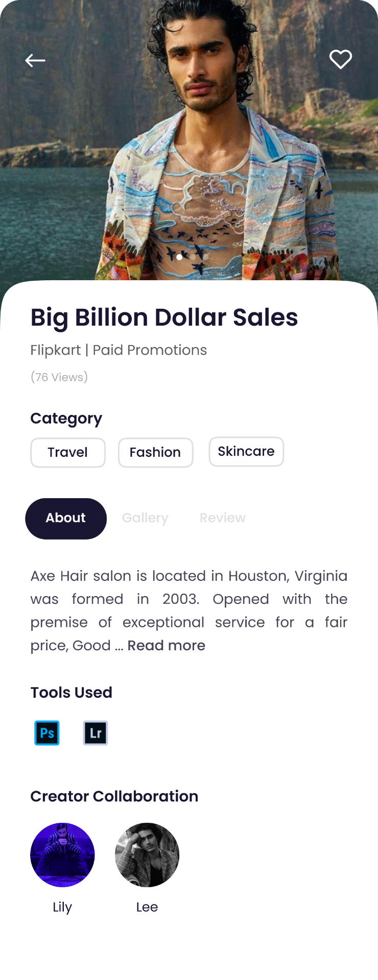378x980 pixels.
Task: Switch to the Gallery tab
Action: pos(145,518)
